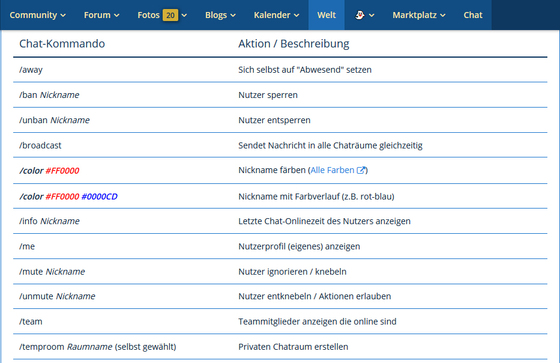The image size is (560, 363).
Task: Click the Aktion / Beschreibung header
Action: click(x=294, y=44)
